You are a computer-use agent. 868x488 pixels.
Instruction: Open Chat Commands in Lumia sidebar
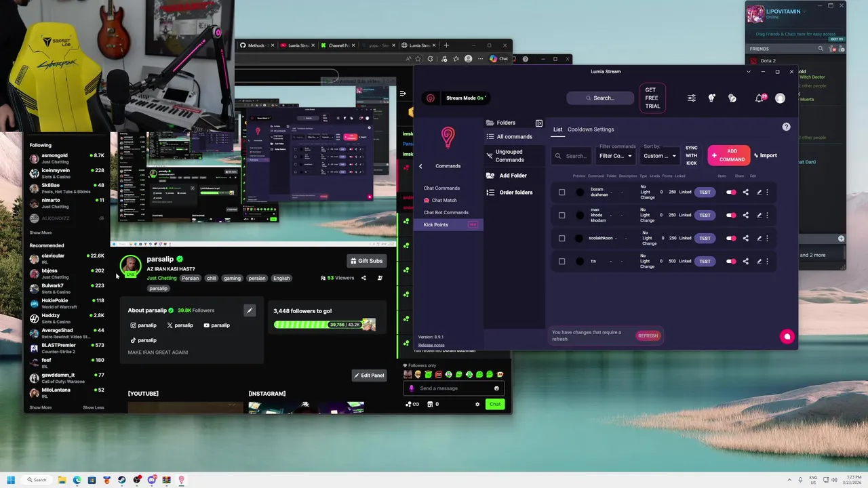pyautogui.click(x=441, y=188)
